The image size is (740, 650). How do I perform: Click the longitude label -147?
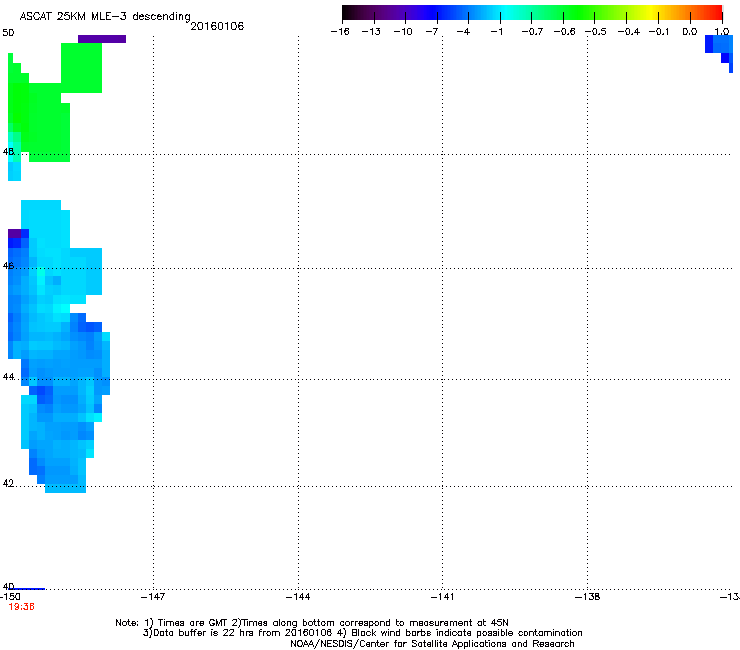tap(153, 597)
